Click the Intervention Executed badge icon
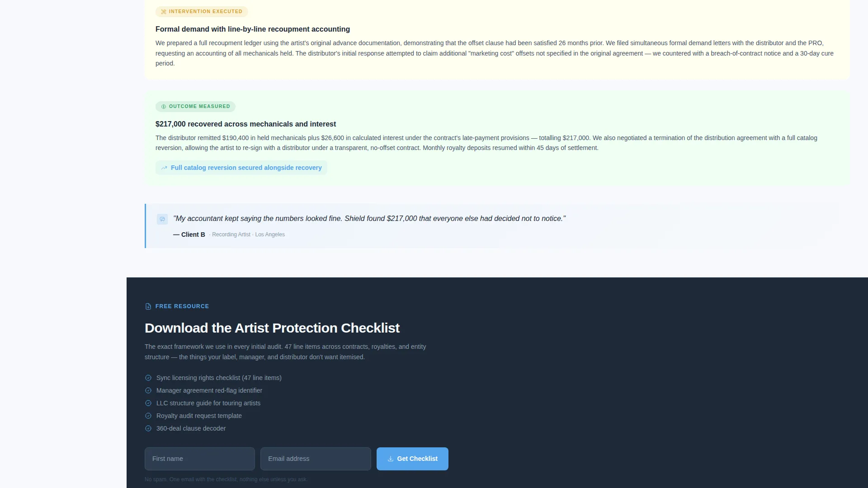The height and width of the screenshot is (488, 868). pos(164,12)
